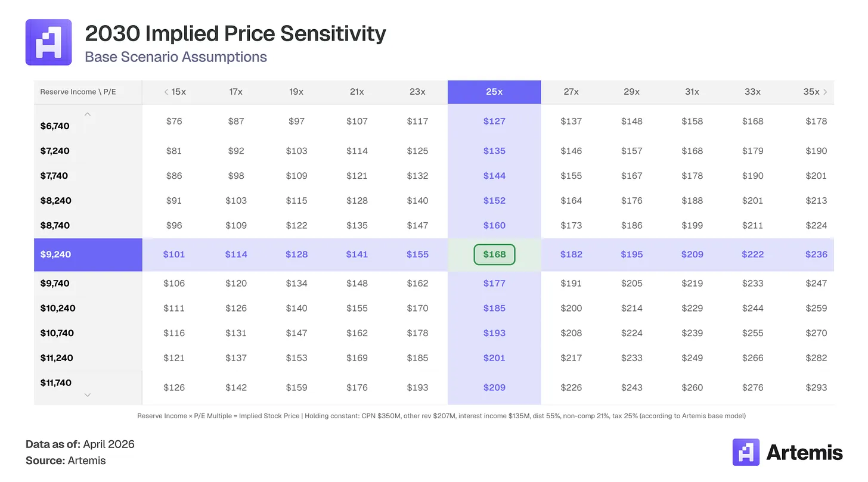Pick the 27x P/E column header

coord(571,92)
